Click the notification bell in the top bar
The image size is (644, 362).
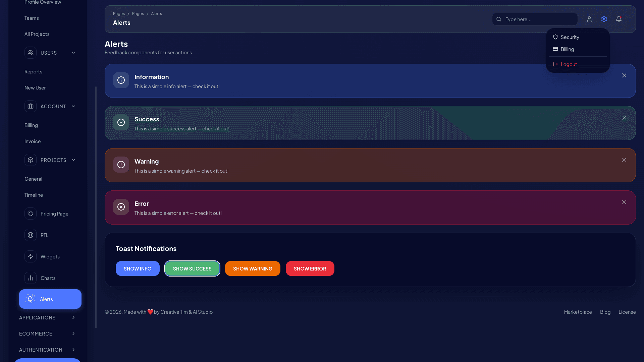tap(619, 19)
